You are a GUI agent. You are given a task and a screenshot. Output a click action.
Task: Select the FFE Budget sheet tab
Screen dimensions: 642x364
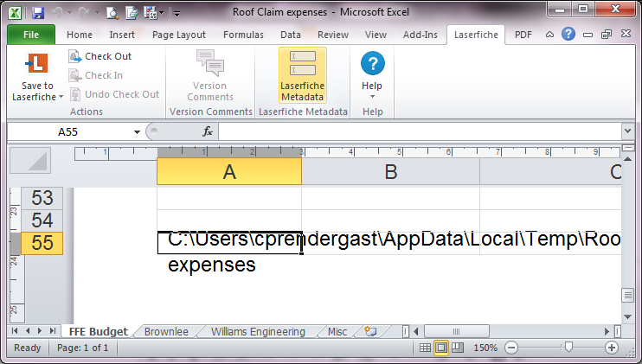coord(99,331)
